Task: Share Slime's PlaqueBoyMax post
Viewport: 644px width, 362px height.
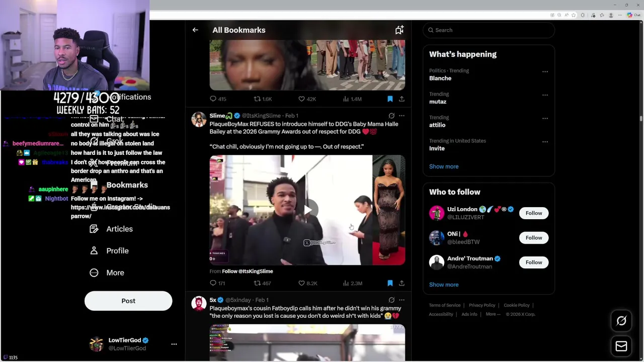Action: [x=401, y=283]
